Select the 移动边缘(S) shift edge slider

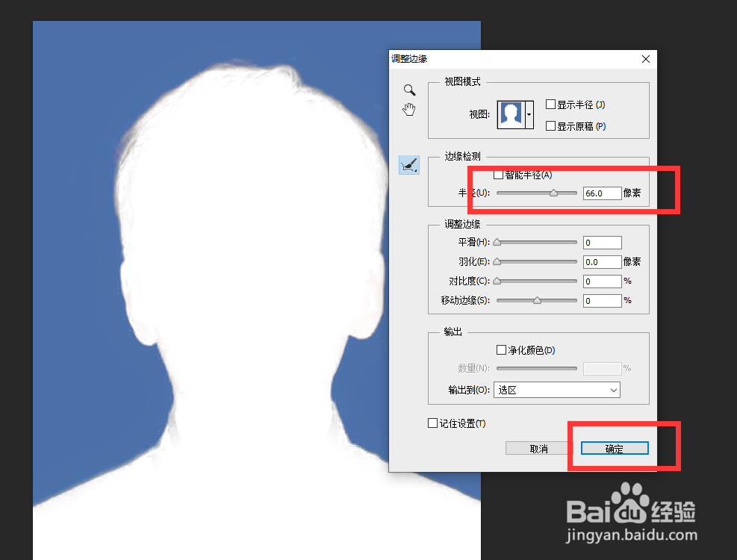tap(536, 300)
